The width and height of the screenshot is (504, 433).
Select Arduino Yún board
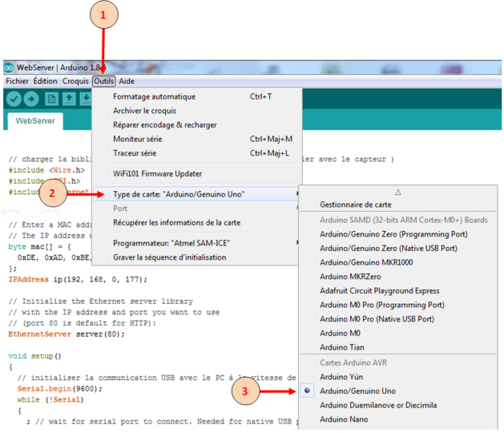pos(398,377)
